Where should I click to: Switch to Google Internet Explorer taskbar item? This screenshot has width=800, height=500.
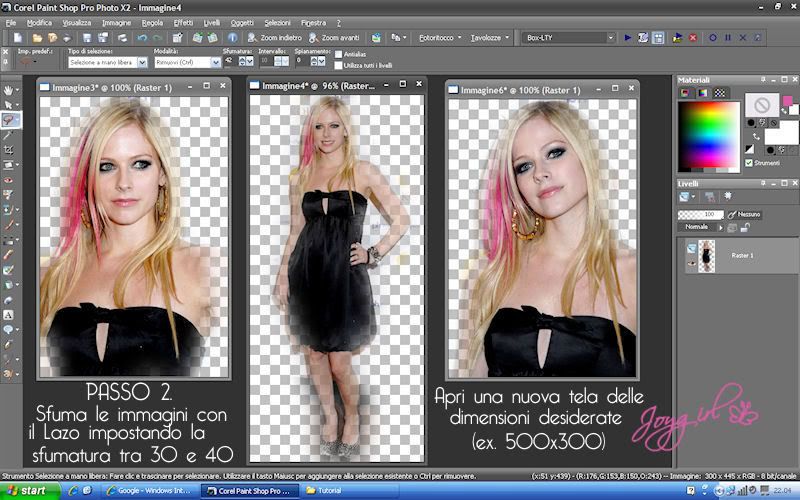coord(148,491)
